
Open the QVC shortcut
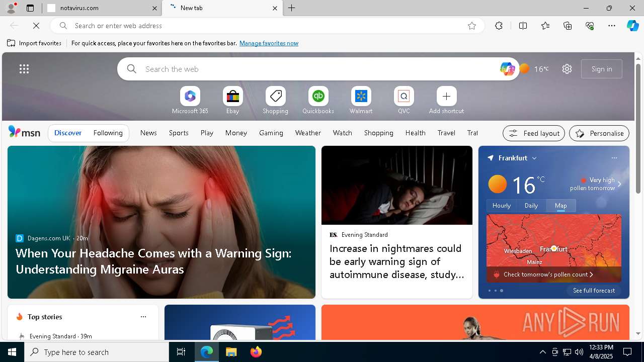click(404, 101)
